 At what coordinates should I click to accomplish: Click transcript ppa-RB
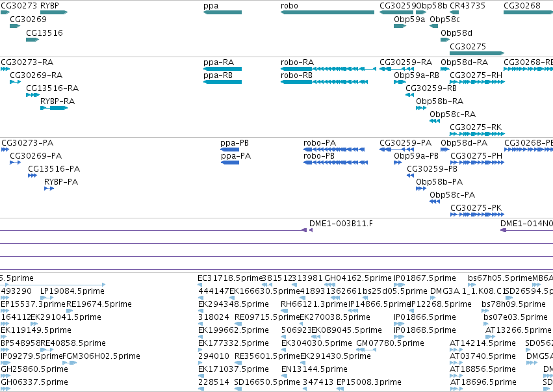coord(222,82)
